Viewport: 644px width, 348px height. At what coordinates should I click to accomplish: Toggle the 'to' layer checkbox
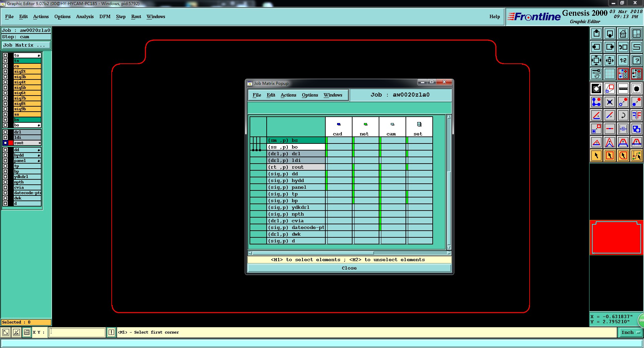tap(5, 55)
